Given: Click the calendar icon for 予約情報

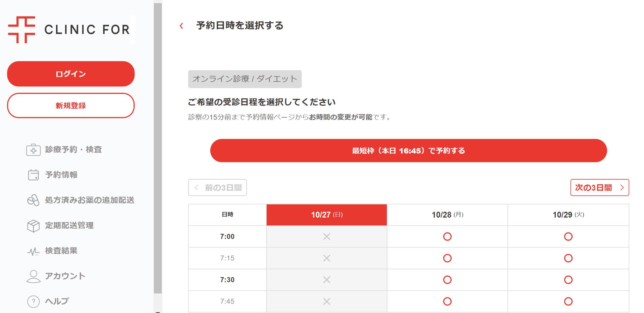Looking at the screenshot, I should click(33, 175).
